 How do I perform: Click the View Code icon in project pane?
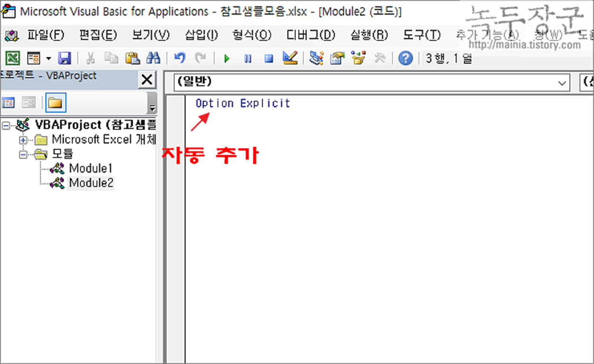(9, 102)
